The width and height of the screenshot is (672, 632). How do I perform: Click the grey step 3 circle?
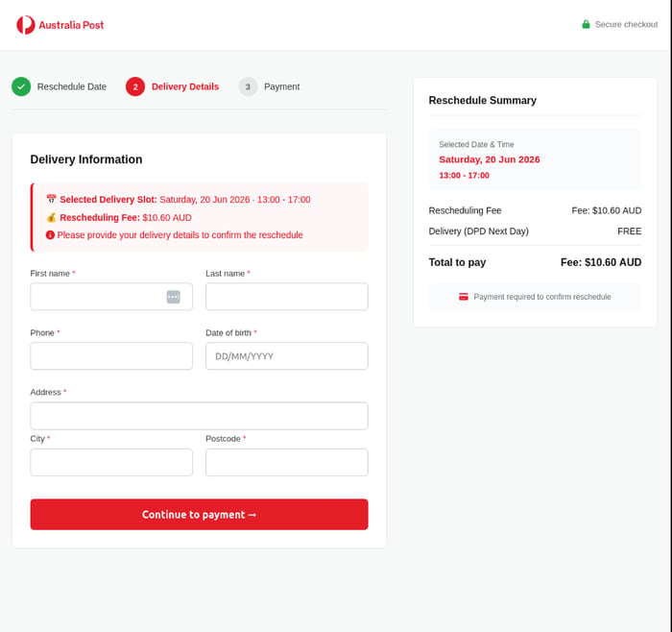click(248, 86)
